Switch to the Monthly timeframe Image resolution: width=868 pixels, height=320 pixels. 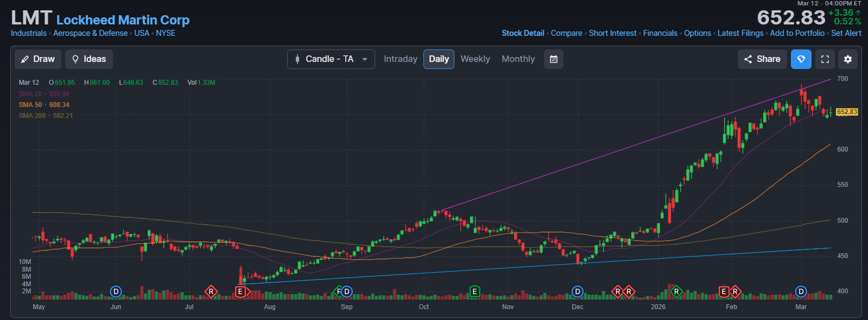point(518,59)
